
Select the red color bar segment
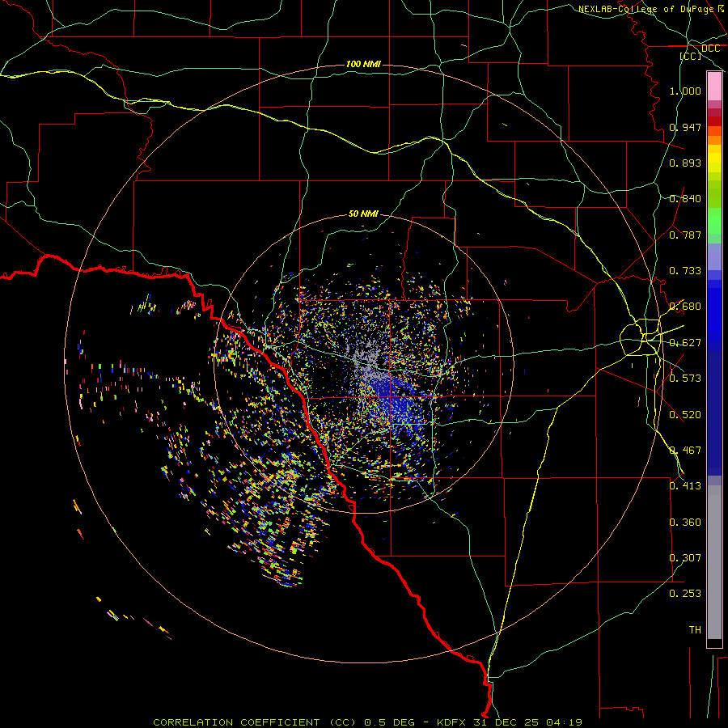click(x=714, y=121)
